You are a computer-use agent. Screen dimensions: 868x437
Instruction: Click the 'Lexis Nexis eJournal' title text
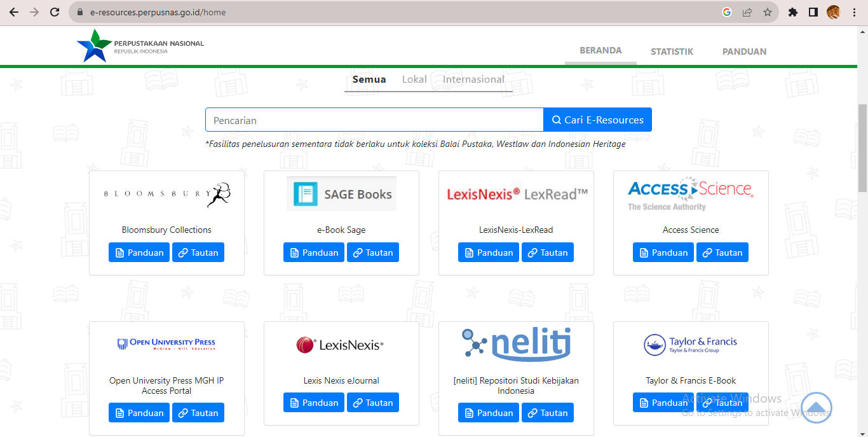(x=341, y=380)
